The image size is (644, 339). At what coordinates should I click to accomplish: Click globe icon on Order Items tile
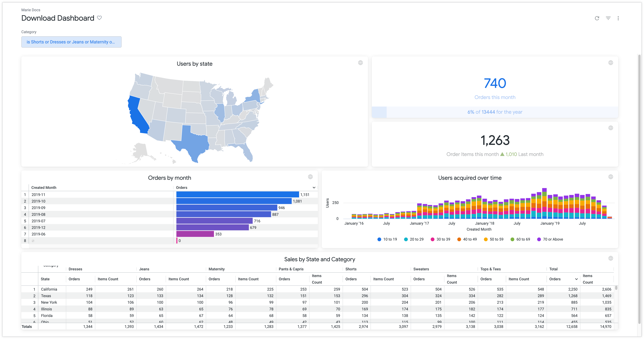611,128
